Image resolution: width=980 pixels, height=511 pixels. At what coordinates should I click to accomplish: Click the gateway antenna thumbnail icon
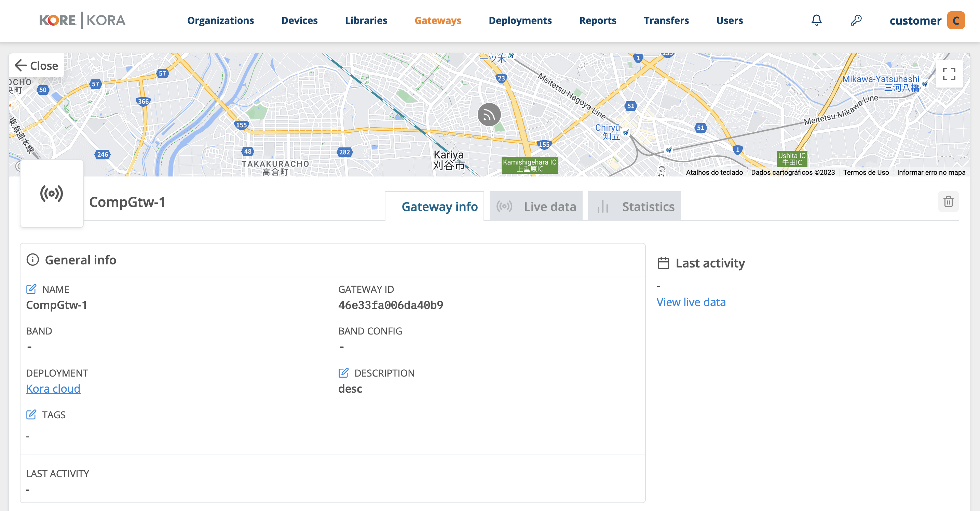(51, 194)
